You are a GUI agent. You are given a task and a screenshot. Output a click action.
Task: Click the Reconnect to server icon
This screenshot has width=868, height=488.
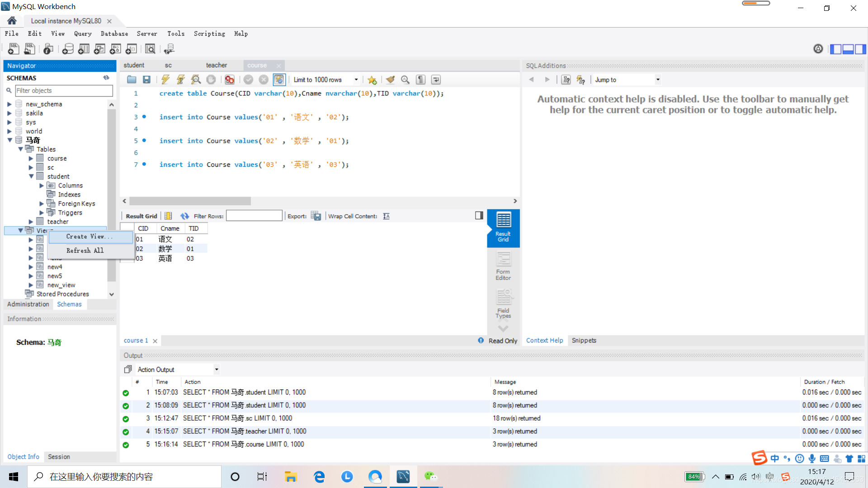click(170, 49)
